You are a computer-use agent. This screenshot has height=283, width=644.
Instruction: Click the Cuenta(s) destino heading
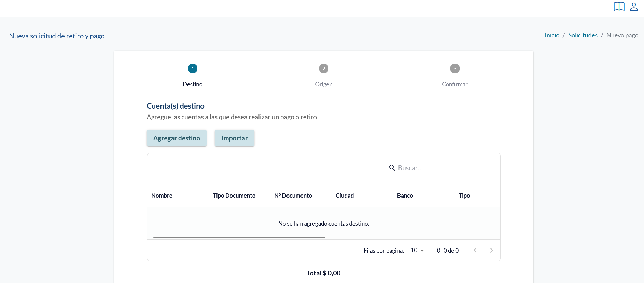click(176, 106)
